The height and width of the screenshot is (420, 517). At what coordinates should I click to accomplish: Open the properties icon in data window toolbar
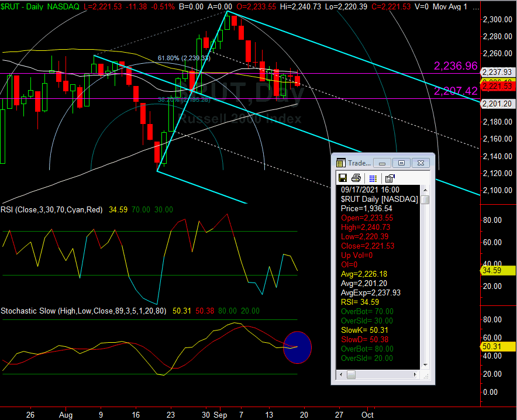(390, 178)
